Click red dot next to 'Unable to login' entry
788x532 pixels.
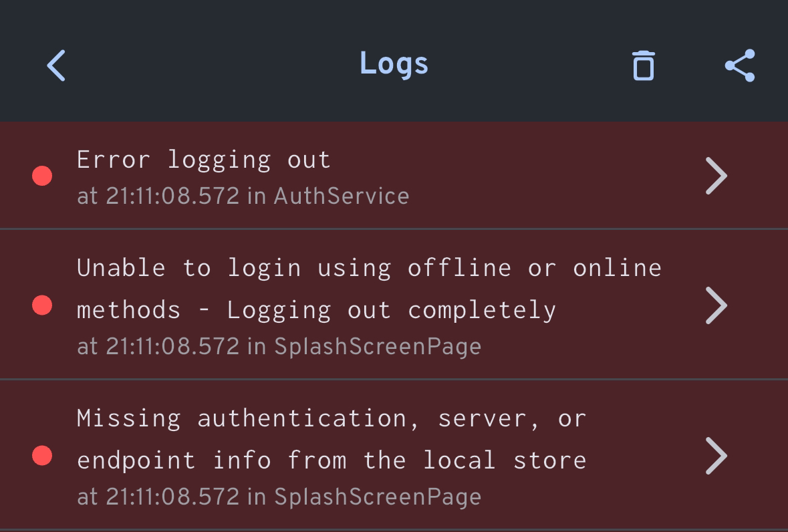coord(42,305)
